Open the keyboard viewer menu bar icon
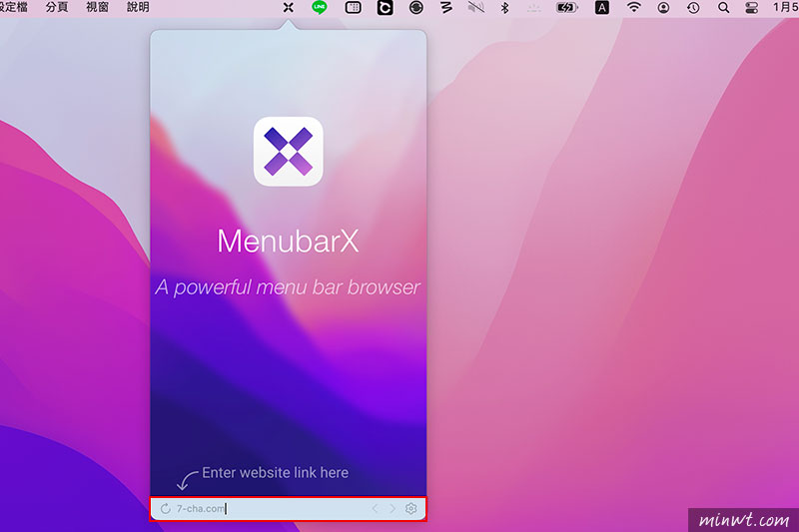 [x=354, y=7]
